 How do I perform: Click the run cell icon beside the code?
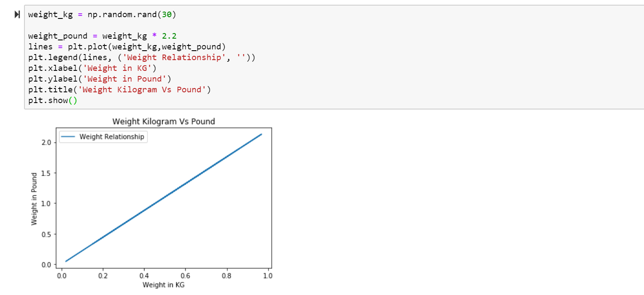[17, 15]
